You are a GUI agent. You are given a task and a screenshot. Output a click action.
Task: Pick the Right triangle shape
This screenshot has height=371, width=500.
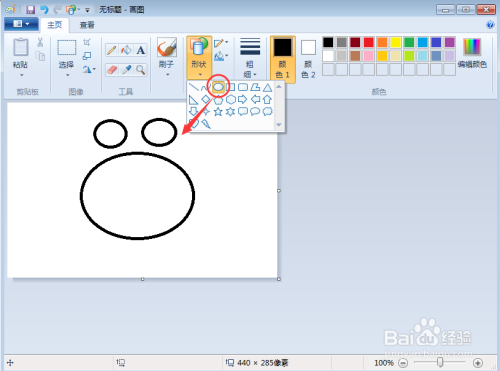pyautogui.click(x=193, y=100)
